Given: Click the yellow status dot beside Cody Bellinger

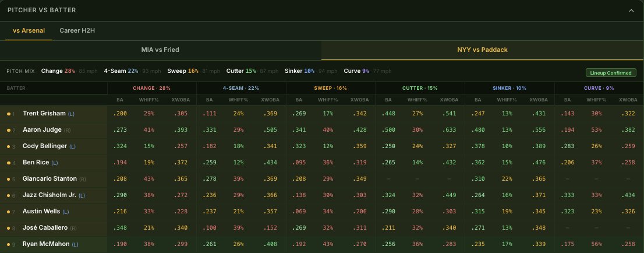Looking at the screenshot, I should [9, 146].
